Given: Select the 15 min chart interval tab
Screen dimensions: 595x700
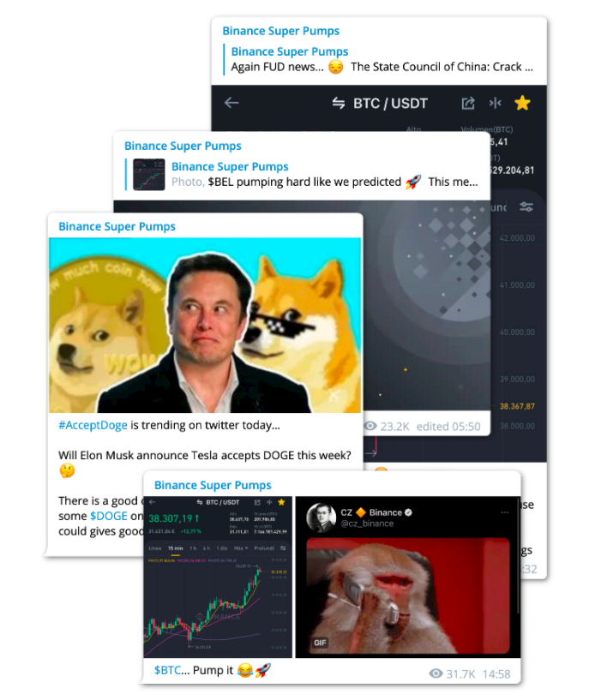Looking at the screenshot, I should pos(175,548).
